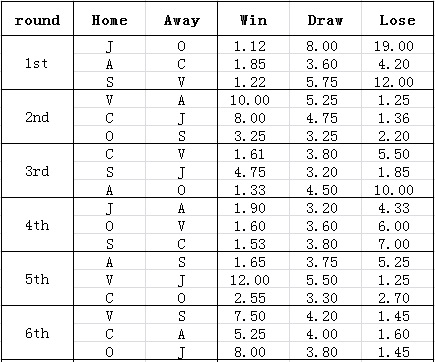
Task: Select the Win cell showing 1.12
Action: [x=253, y=45]
